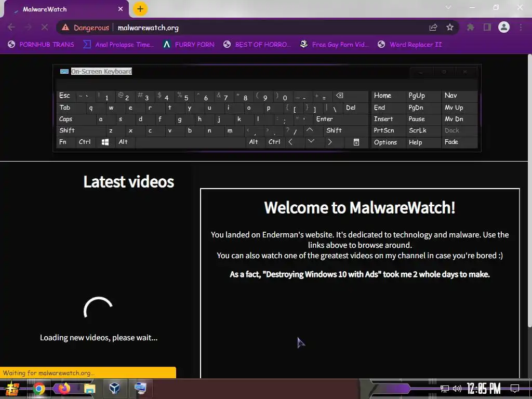Image resolution: width=532 pixels, height=399 pixels.
Task: Click the Mv Dn key on keyboard
Action: 459,119
